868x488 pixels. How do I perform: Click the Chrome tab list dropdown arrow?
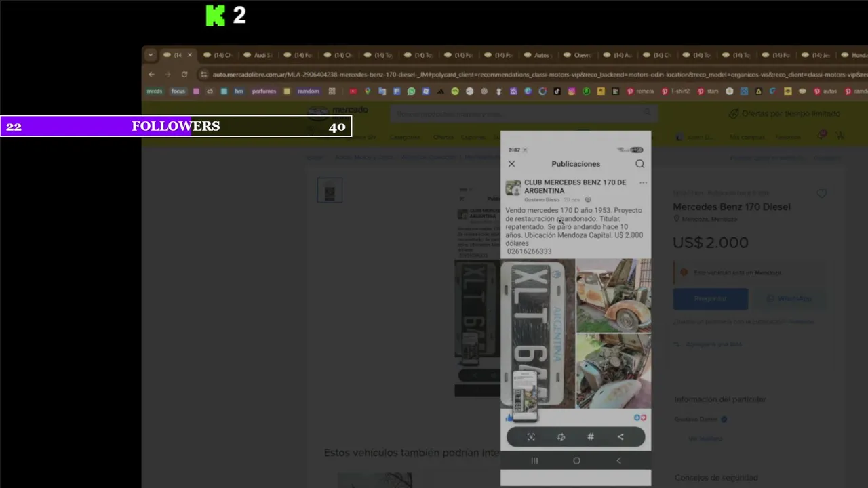pos(151,55)
